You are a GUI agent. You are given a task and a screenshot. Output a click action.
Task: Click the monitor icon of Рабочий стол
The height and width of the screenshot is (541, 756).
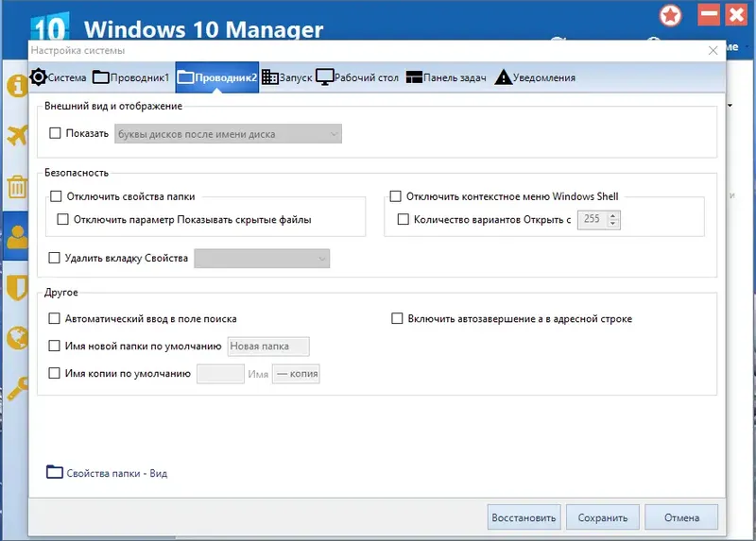coord(324,77)
